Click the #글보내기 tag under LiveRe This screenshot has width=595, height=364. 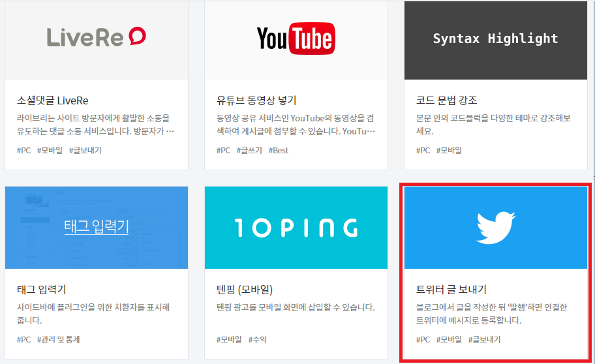[x=85, y=150]
